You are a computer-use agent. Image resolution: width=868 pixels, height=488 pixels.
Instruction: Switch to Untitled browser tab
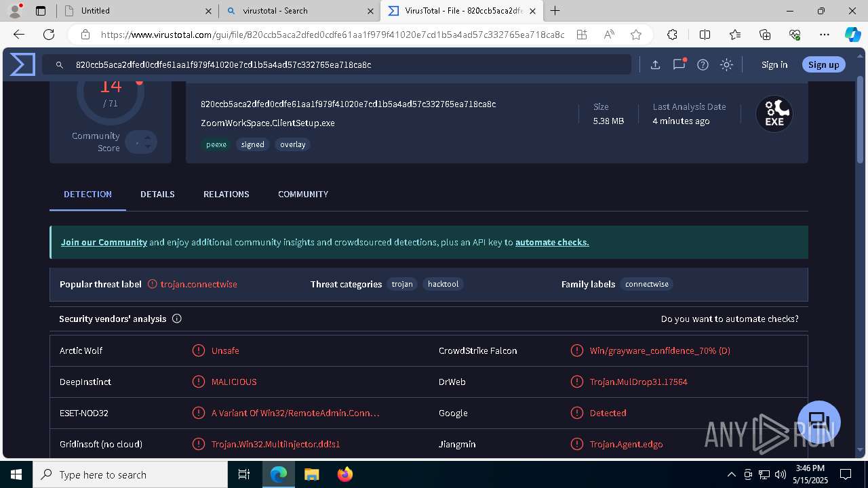tap(136, 11)
